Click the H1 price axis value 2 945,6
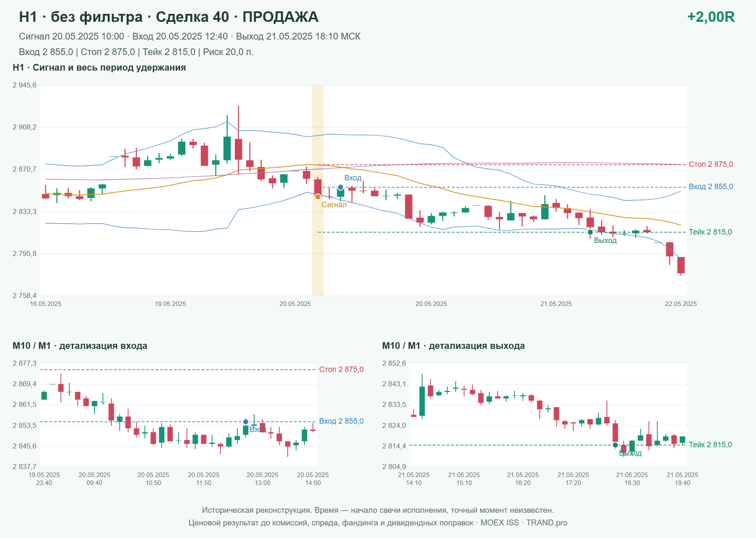 click(24, 85)
